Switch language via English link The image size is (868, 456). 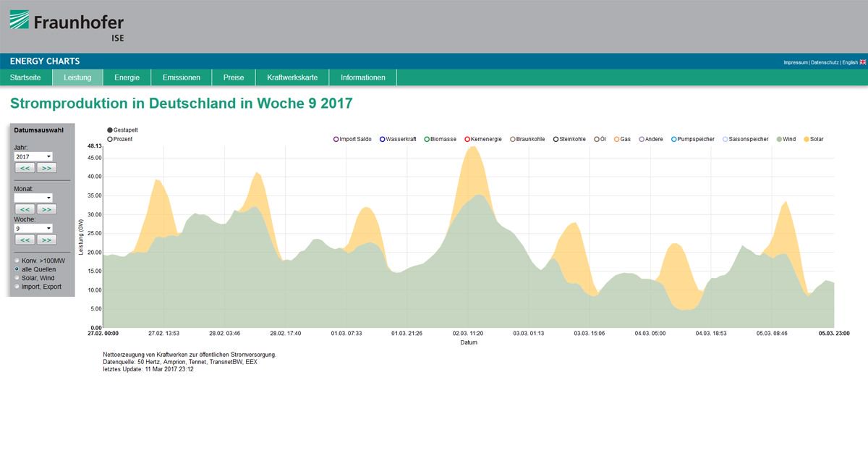(x=850, y=63)
